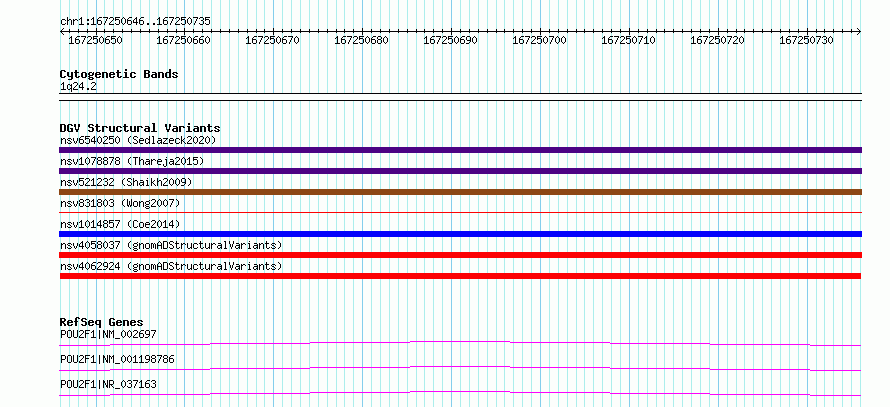Click the RefSeq Genes track title
890x407 pixels.
(102, 323)
